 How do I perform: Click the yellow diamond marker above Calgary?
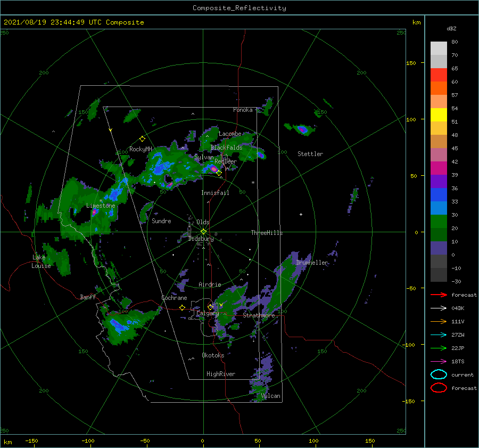tap(210, 307)
